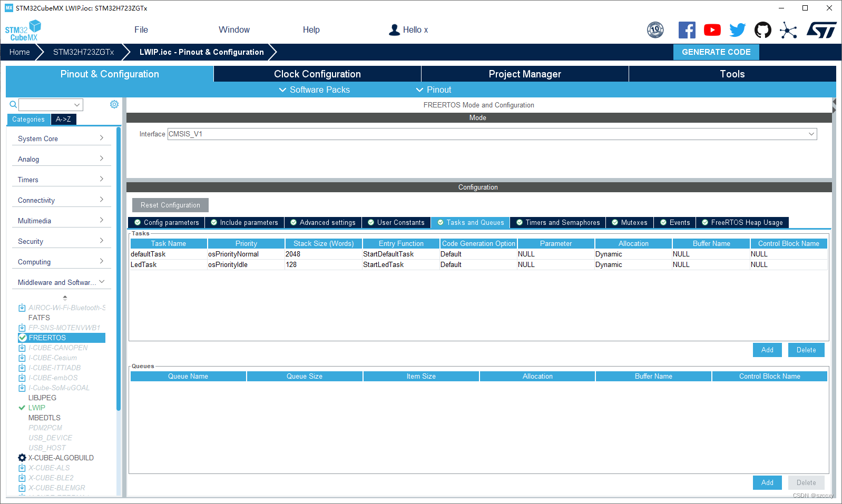Click the LWIP green check icon
Image resolution: width=842 pixels, height=504 pixels.
coord(22,408)
